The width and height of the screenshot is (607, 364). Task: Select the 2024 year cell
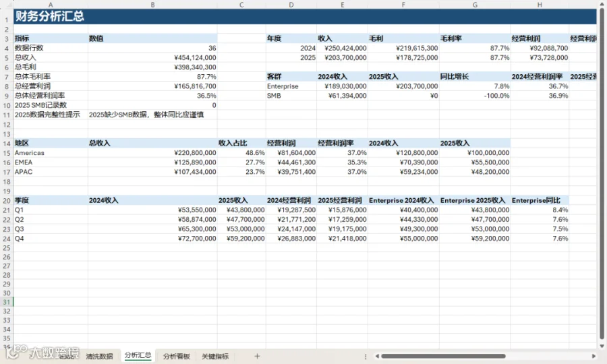(x=291, y=48)
